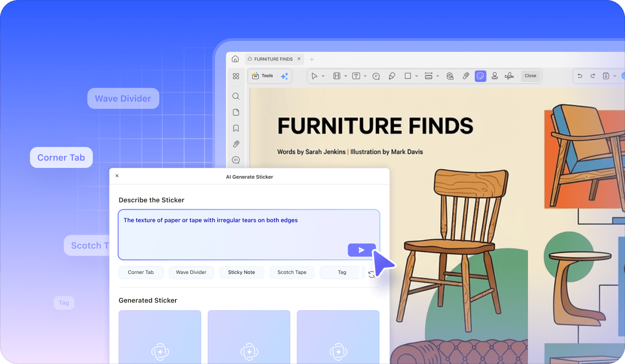The image size is (625, 364).
Task: Send the sticker description with the arrow button
Action: (362, 250)
